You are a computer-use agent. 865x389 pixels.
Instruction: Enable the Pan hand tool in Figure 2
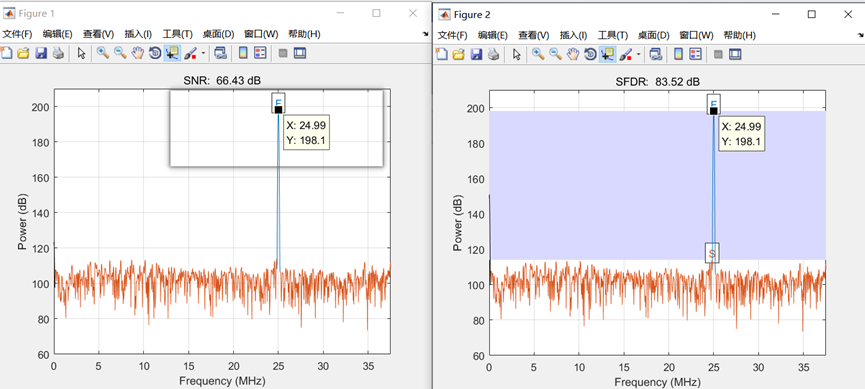coord(573,54)
